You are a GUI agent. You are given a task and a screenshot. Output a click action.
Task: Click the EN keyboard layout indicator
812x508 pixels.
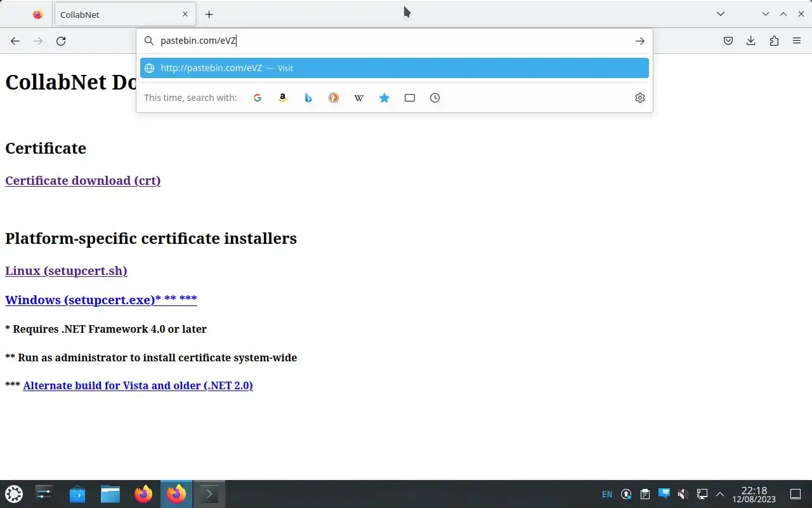coord(607,494)
